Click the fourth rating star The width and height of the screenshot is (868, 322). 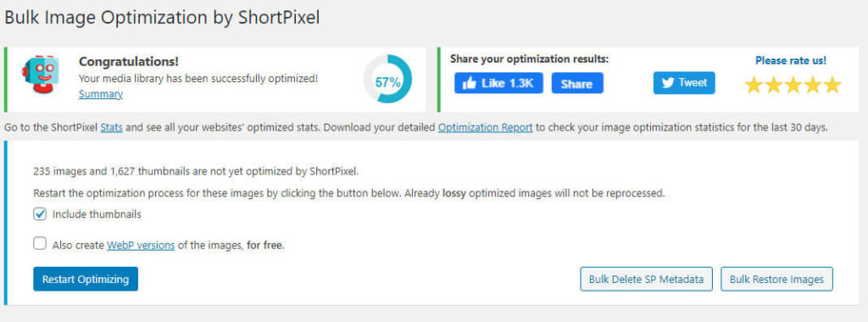(813, 86)
